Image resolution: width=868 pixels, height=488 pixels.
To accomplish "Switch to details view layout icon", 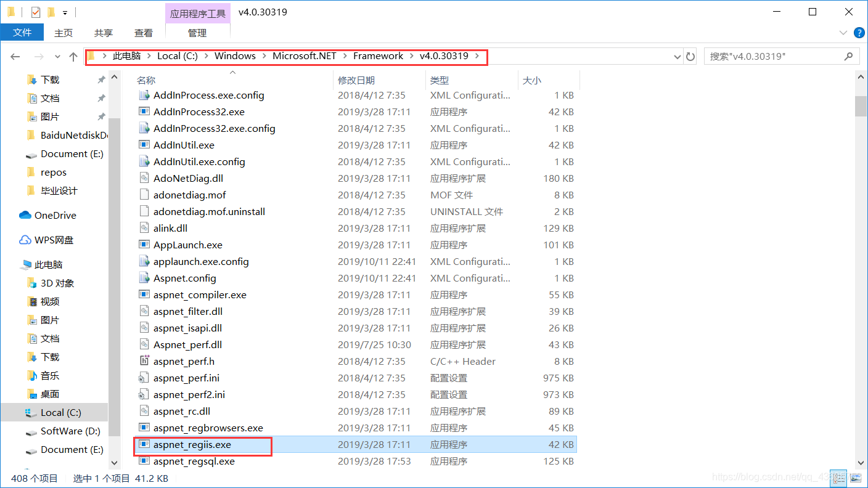I will click(x=838, y=478).
